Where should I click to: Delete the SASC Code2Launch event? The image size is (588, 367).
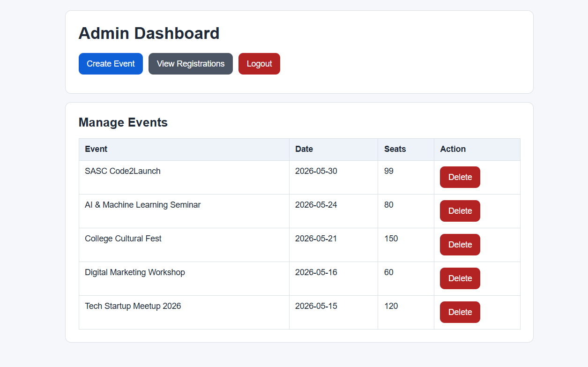(x=460, y=177)
